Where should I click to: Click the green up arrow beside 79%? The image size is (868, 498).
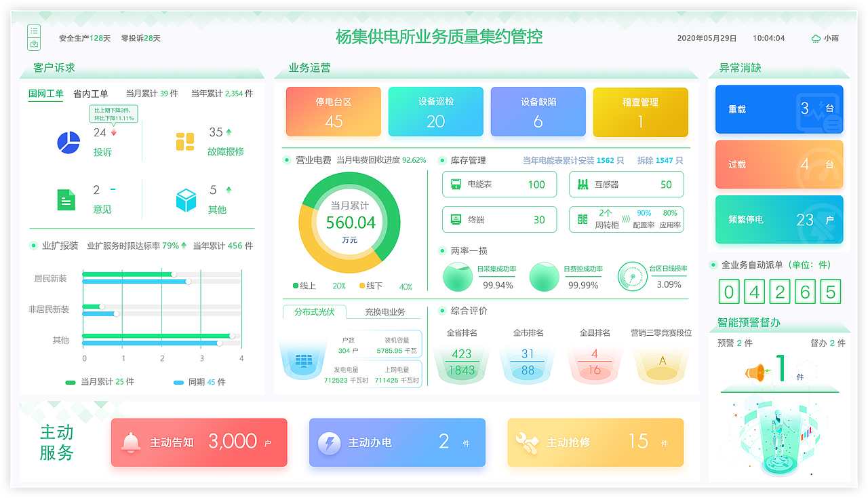pyautogui.click(x=184, y=246)
